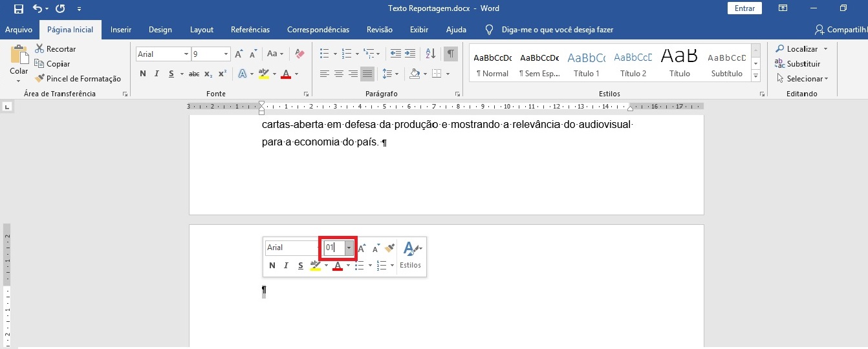Click the A-Z sort icon in the ribbon
The image size is (868, 349).
(x=431, y=54)
